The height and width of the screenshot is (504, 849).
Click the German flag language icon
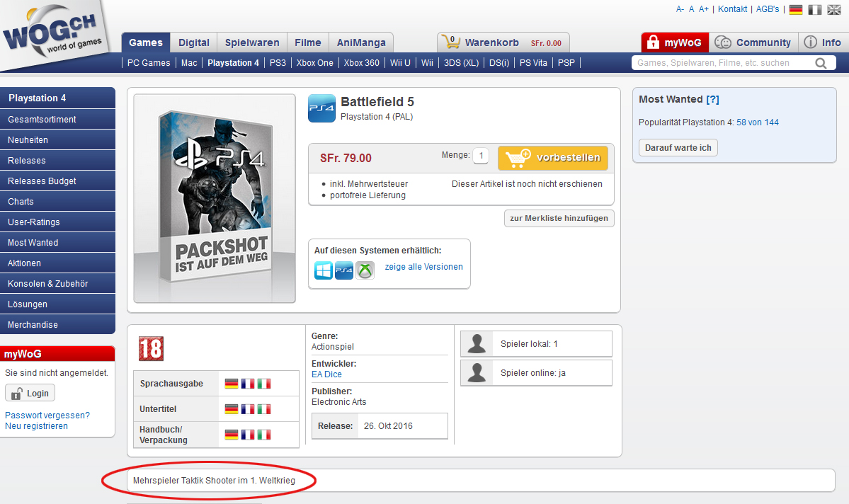pos(796,9)
